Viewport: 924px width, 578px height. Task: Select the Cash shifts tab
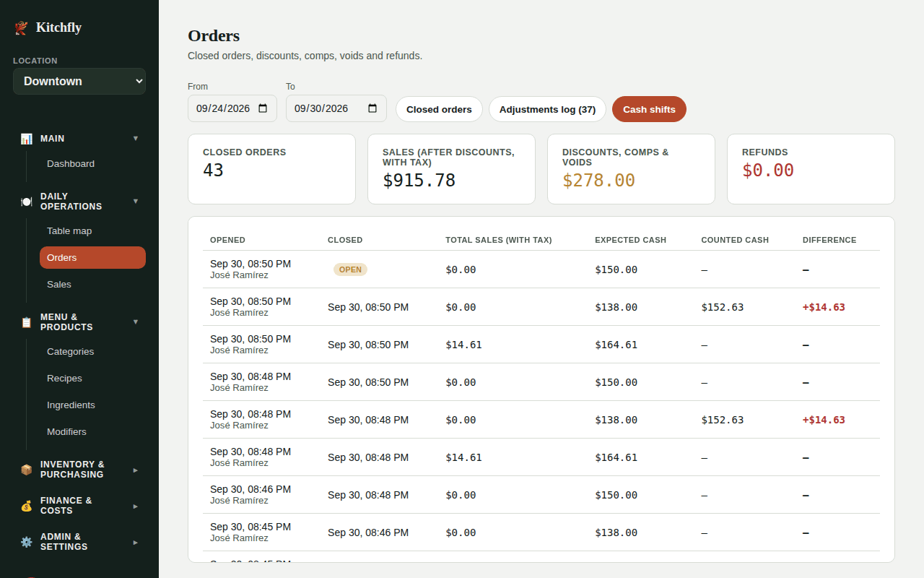tap(649, 109)
